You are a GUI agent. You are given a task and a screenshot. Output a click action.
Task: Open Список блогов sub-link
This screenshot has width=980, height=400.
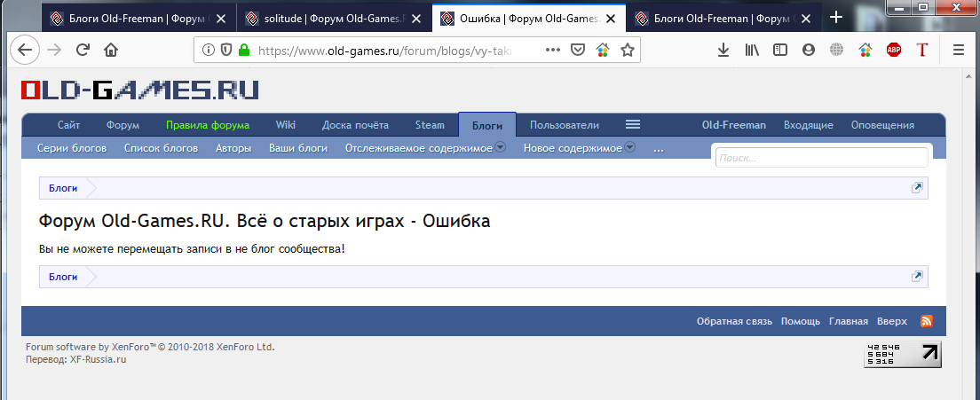(162, 148)
